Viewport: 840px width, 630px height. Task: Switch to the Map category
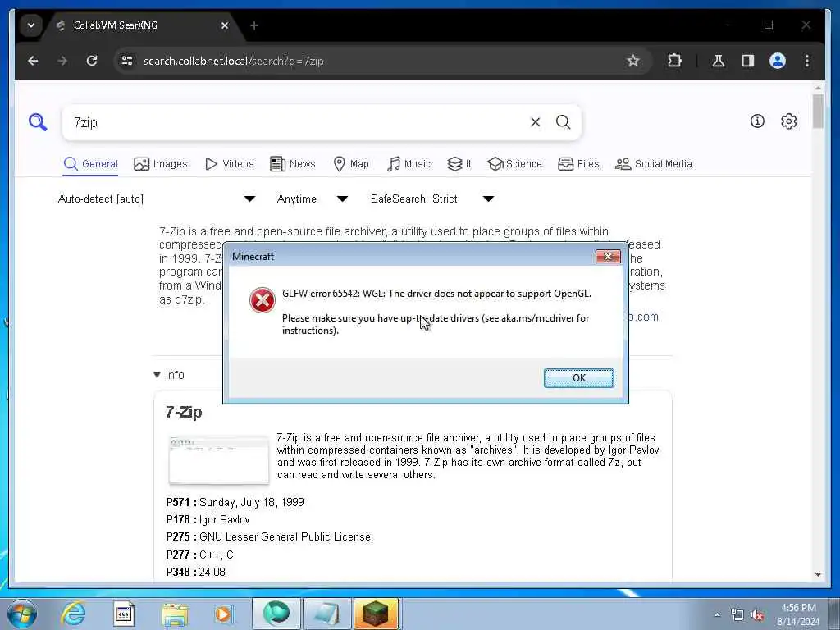pyautogui.click(x=351, y=164)
